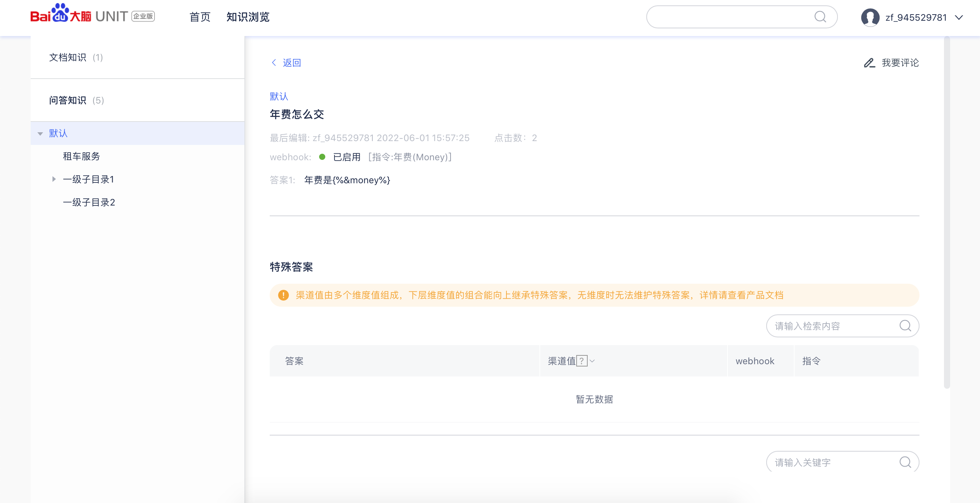Viewport: 980px width, 503px height.
Task: Expand the 一级子目录1 tree node
Action: click(x=54, y=179)
